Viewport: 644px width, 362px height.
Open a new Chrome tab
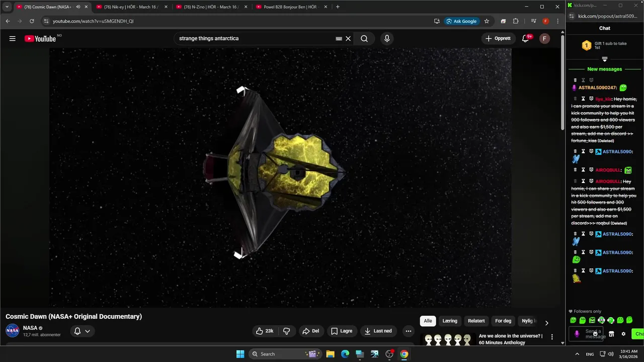(338, 7)
